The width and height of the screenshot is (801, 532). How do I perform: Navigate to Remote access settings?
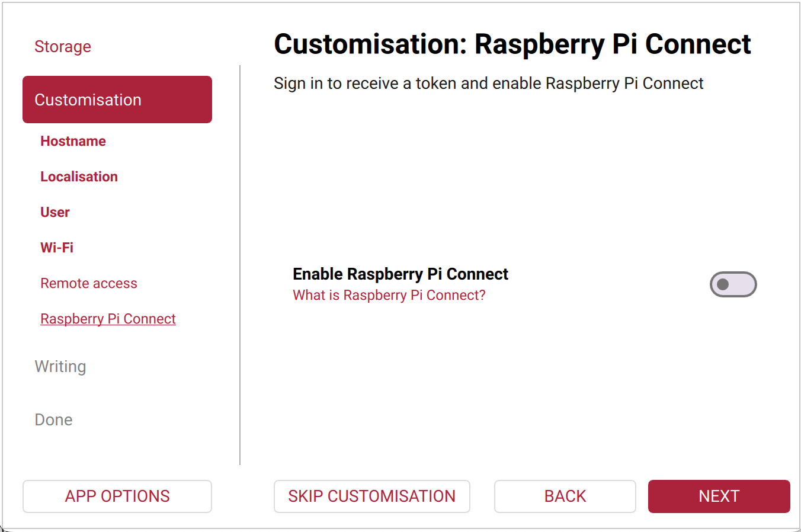(x=88, y=283)
